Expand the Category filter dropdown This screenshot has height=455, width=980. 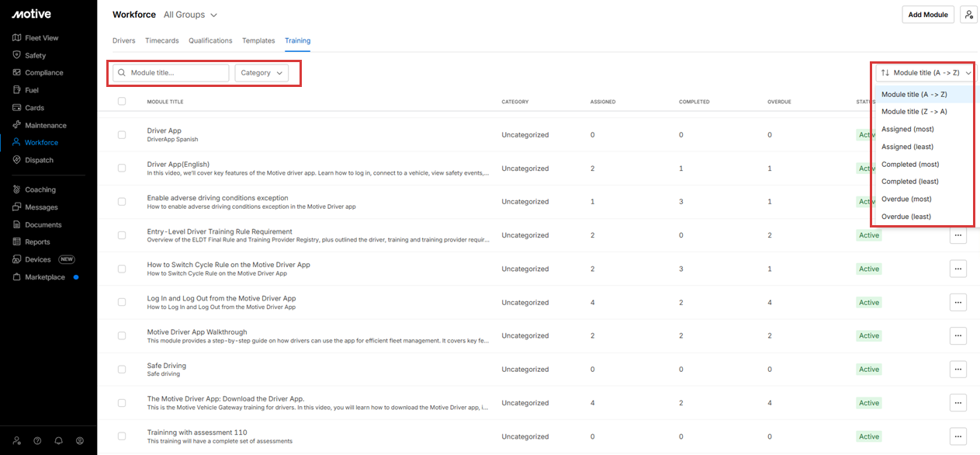pos(261,73)
